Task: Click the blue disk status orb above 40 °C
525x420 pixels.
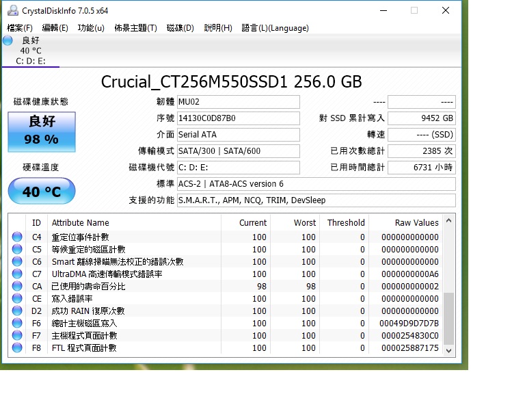Action: (8, 40)
